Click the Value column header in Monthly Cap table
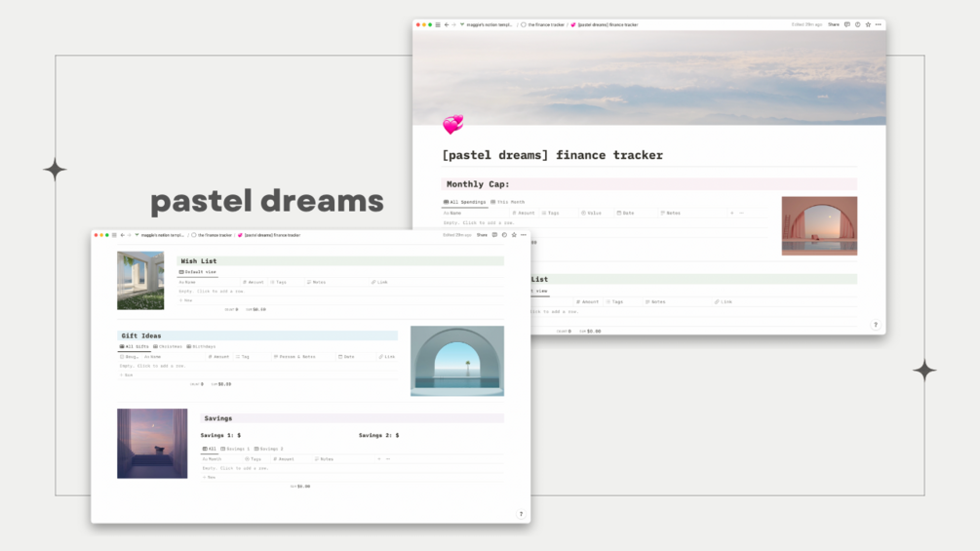The image size is (980, 551). tap(591, 213)
